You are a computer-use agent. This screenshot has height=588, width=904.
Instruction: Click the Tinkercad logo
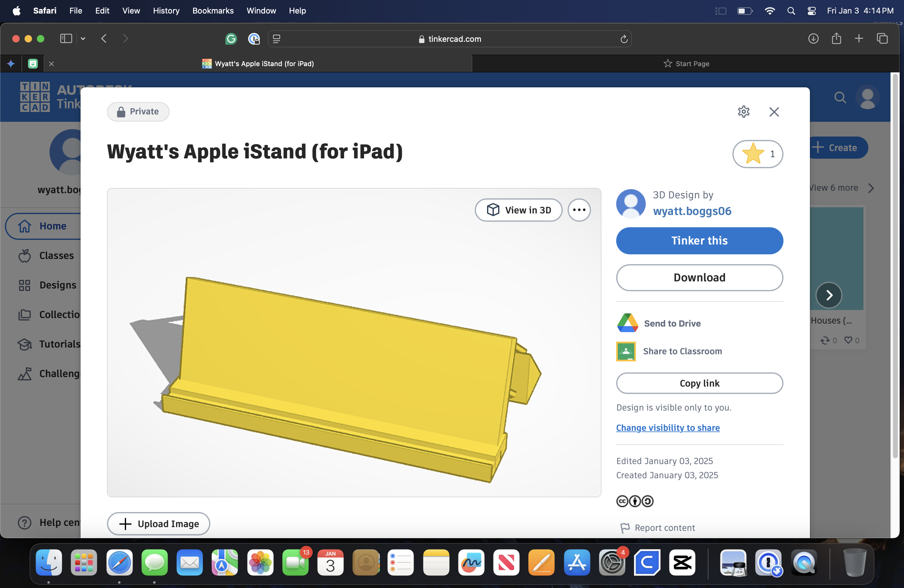click(x=34, y=97)
